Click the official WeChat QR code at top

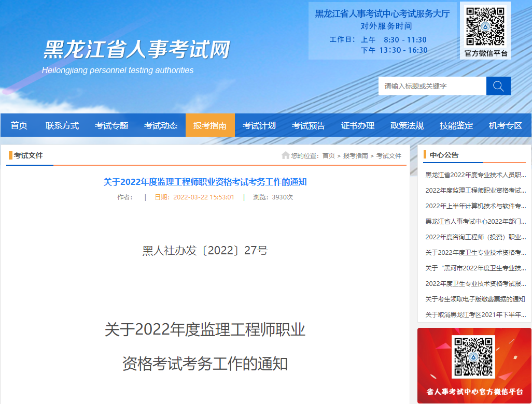click(485, 26)
